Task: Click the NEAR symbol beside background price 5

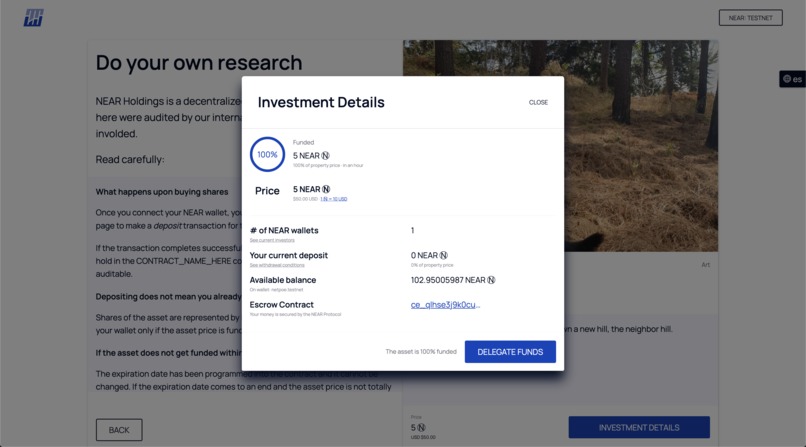Action: click(x=422, y=427)
